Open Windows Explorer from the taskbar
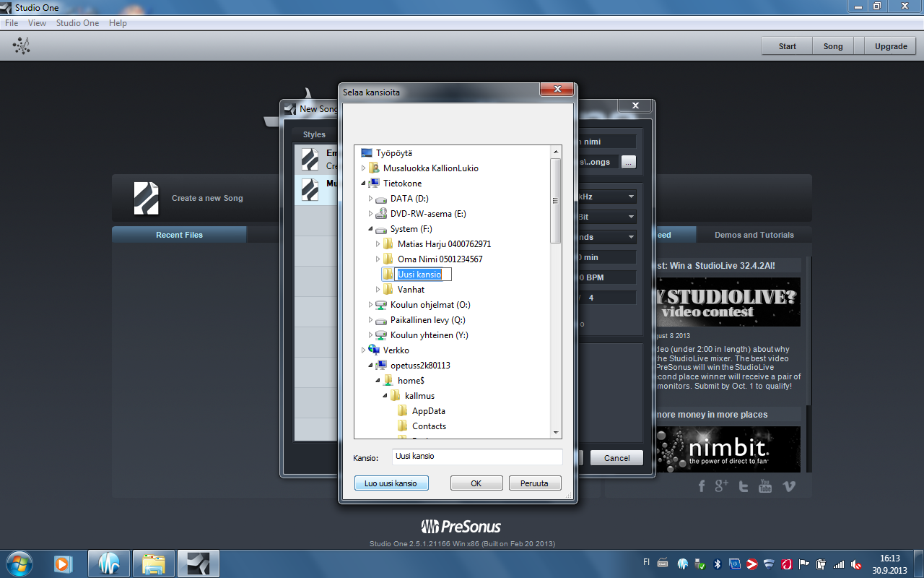This screenshot has height=578, width=924. click(154, 564)
